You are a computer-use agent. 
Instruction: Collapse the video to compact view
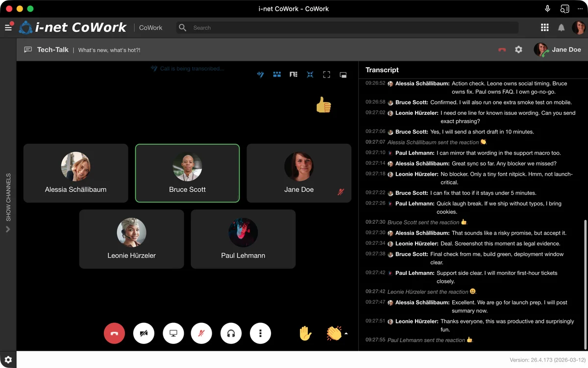[310, 75]
